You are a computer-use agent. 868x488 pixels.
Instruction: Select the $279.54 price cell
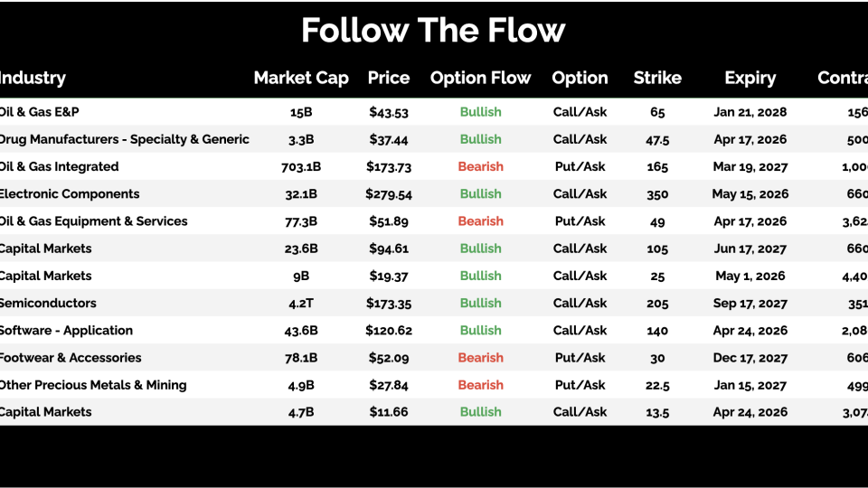click(x=389, y=193)
